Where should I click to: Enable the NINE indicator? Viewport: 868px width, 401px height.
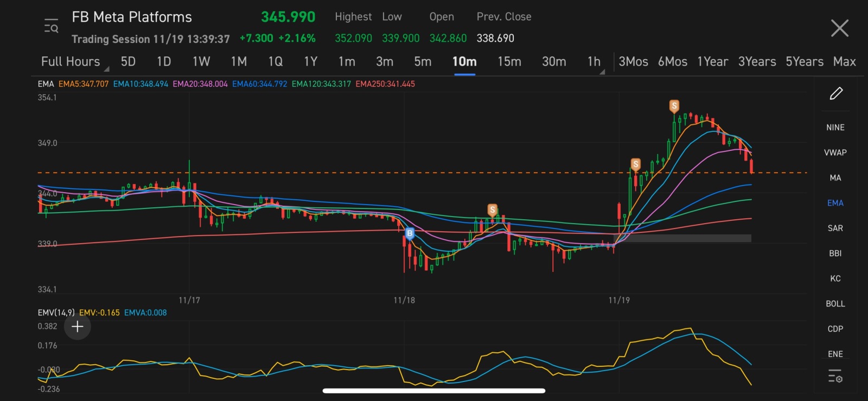coord(835,128)
